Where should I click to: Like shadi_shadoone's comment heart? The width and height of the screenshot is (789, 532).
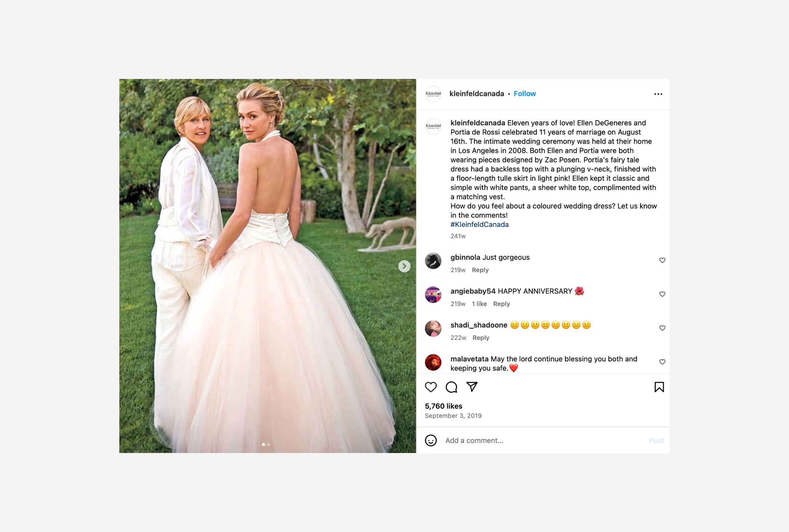point(662,328)
